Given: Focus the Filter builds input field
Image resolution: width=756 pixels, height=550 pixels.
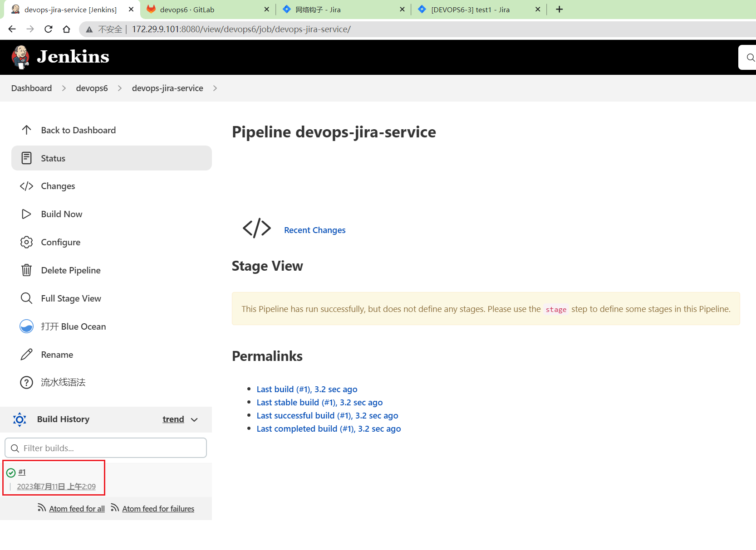Looking at the screenshot, I should pyautogui.click(x=106, y=448).
